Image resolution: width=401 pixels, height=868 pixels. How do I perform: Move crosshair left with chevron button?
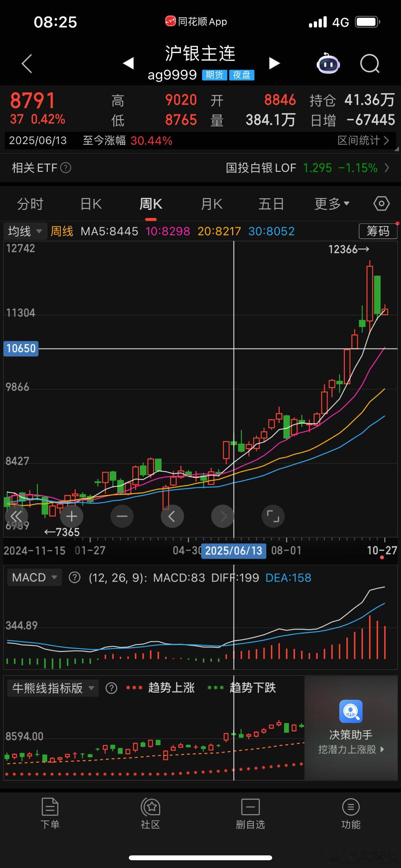click(x=172, y=516)
